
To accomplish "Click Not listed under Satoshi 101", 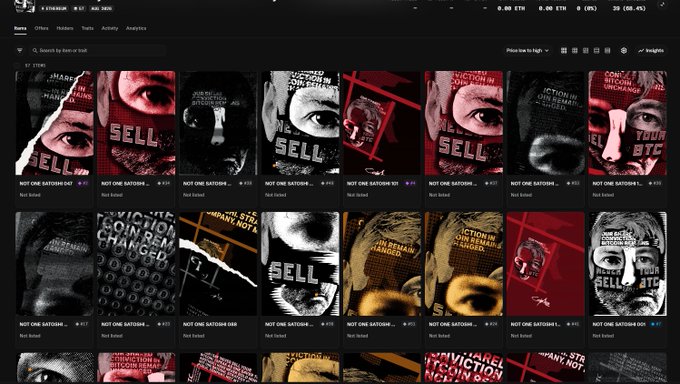I will click(x=357, y=195).
